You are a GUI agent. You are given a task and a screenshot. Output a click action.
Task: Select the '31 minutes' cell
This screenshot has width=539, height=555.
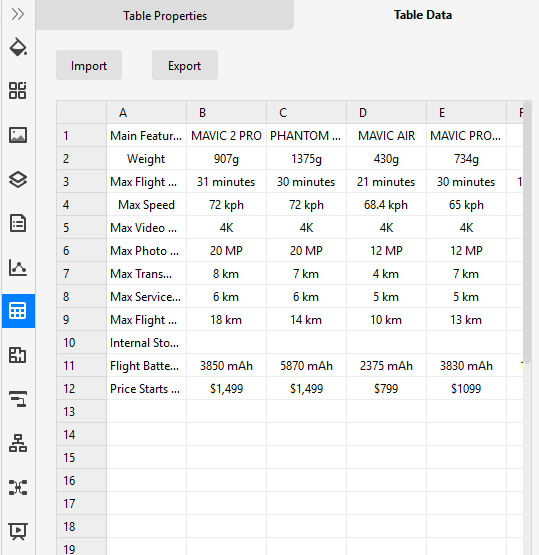pos(227,182)
